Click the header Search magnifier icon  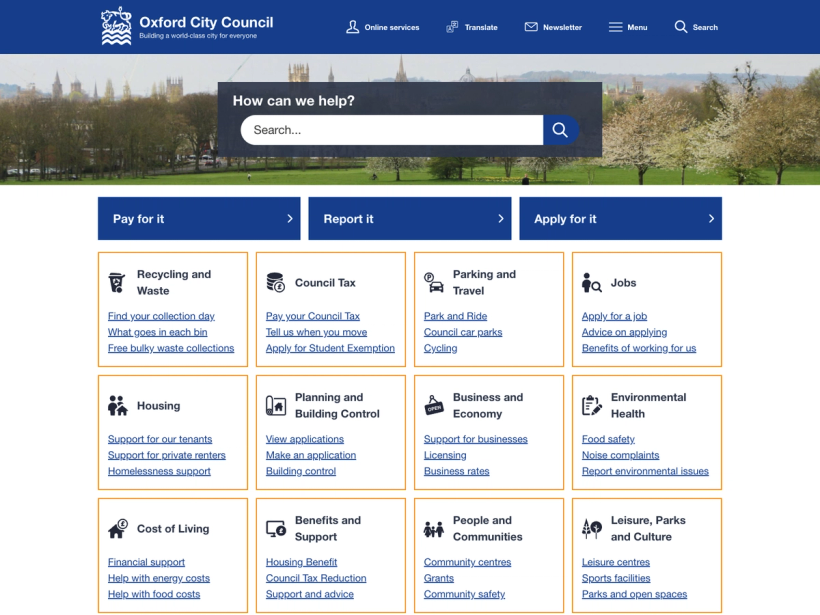(x=680, y=27)
